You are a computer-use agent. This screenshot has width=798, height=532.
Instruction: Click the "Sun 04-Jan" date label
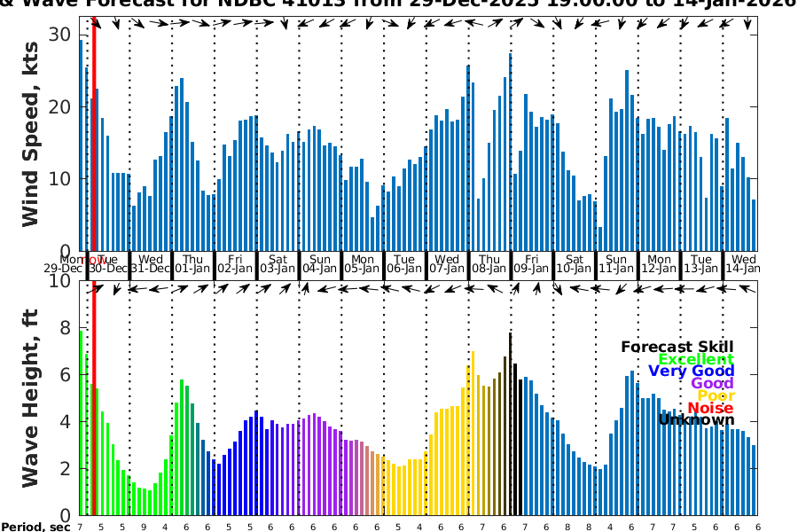pyautogui.click(x=319, y=263)
